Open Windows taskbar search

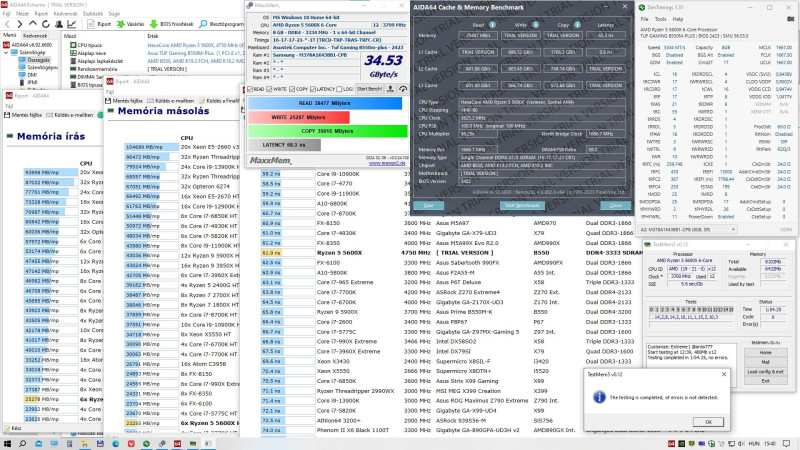[x=22, y=444]
